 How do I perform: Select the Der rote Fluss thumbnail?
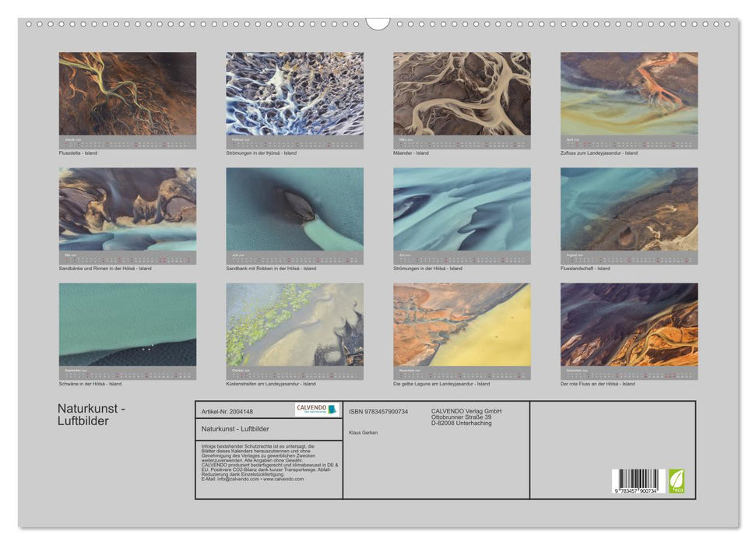pos(629,325)
